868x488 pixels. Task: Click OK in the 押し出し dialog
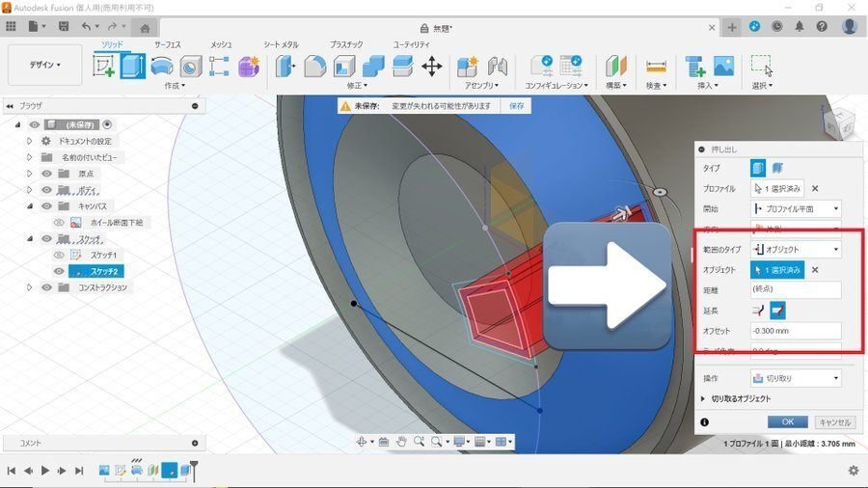click(x=788, y=422)
